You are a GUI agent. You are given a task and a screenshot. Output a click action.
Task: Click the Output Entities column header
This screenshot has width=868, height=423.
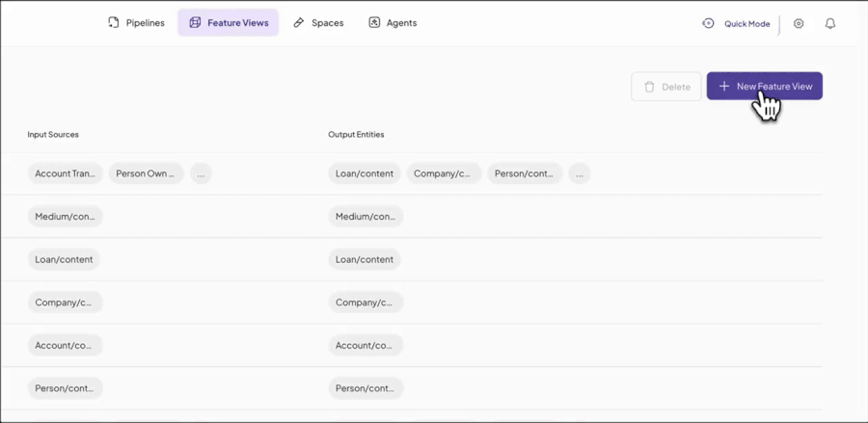[356, 134]
